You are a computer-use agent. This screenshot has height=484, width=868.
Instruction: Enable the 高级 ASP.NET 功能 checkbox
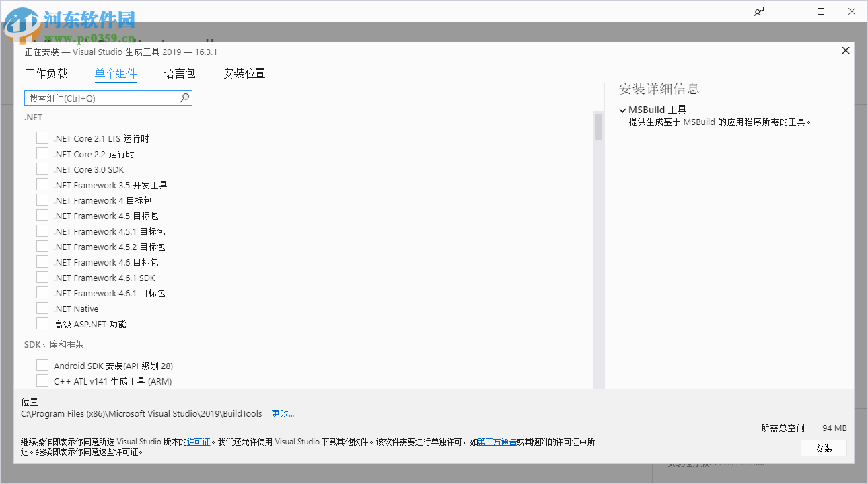click(x=42, y=323)
